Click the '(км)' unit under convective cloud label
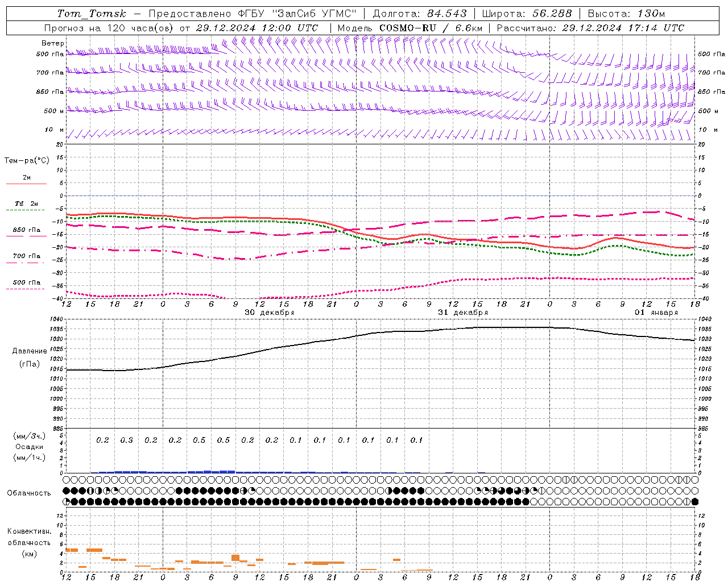 click(x=29, y=554)
